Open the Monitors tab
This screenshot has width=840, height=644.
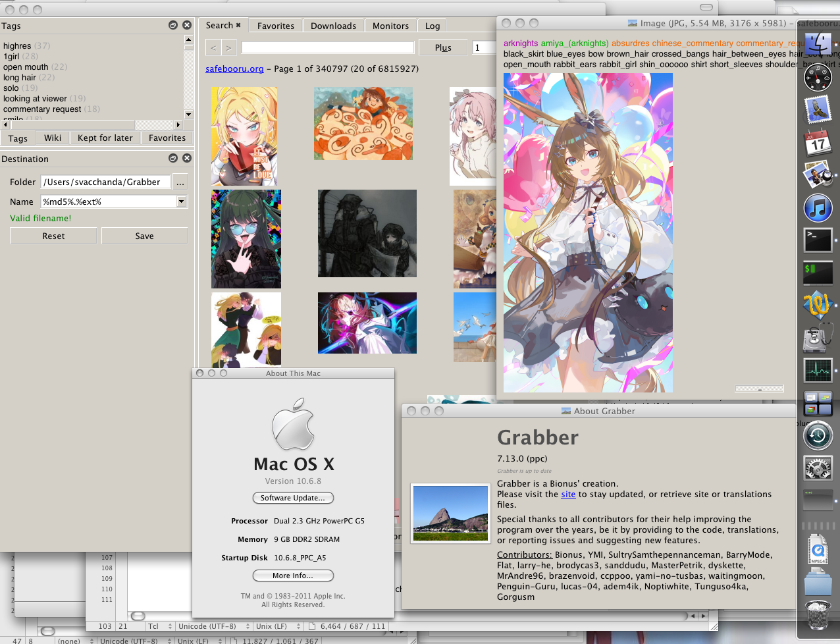[x=390, y=26]
